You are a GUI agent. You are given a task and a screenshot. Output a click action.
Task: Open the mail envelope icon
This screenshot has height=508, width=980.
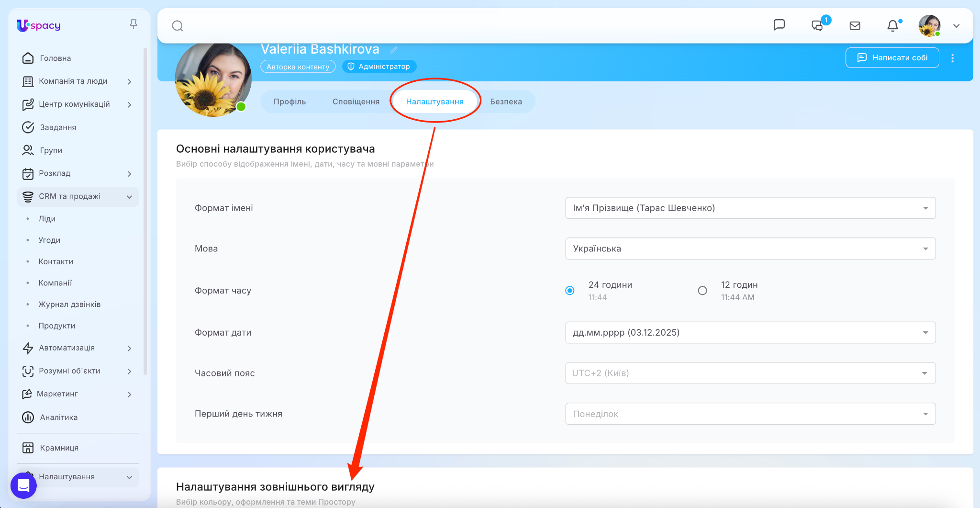coord(855,26)
